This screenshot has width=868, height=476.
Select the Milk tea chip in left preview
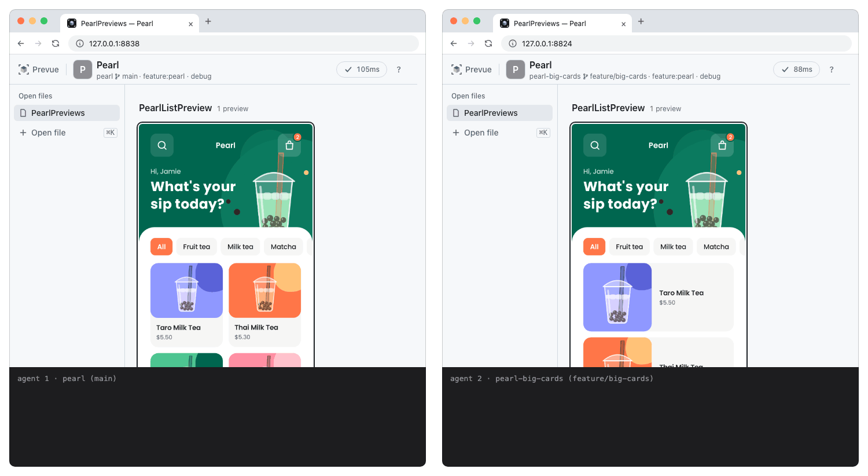point(240,247)
